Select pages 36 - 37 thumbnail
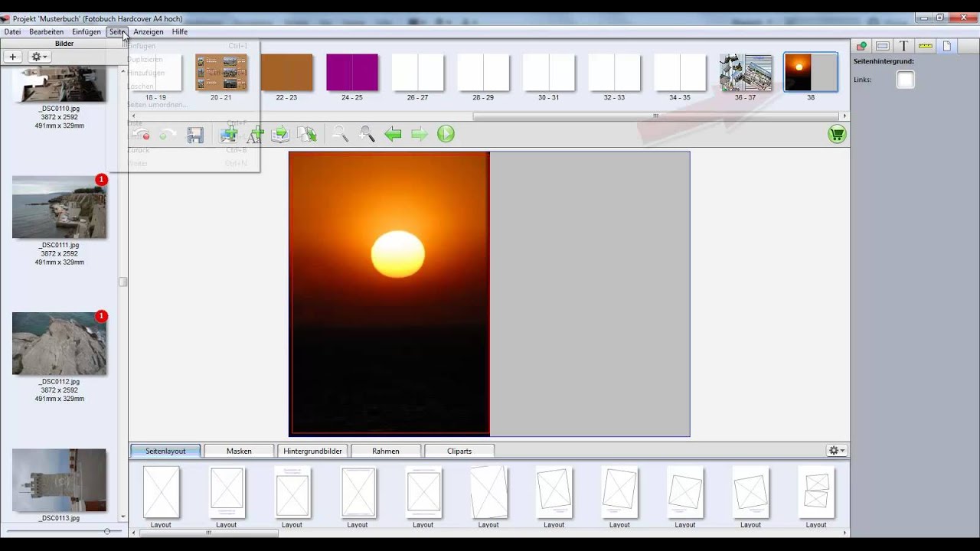The height and width of the screenshot is (551, 980). [x=746, y=73]
